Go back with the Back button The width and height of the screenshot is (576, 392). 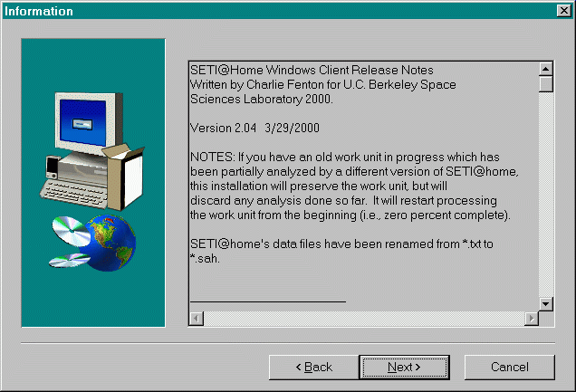[x=314, y=367]
